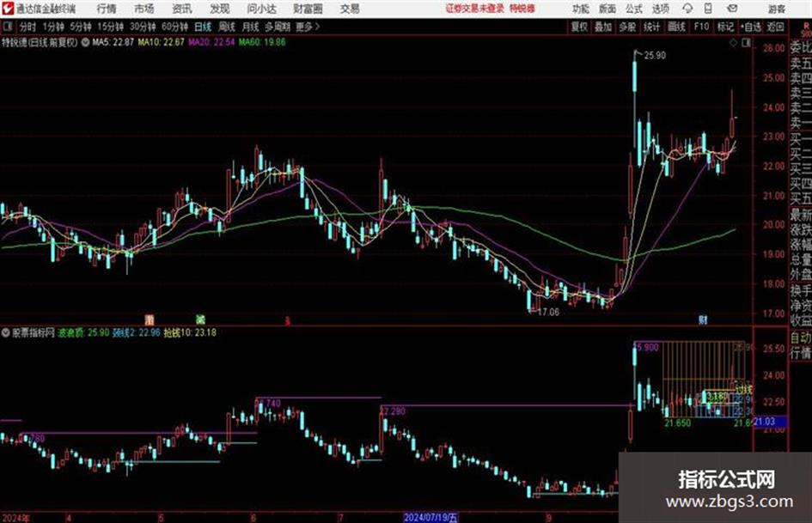
Task: Click the 画线 drawing button
Action: (x=676, y=27)
